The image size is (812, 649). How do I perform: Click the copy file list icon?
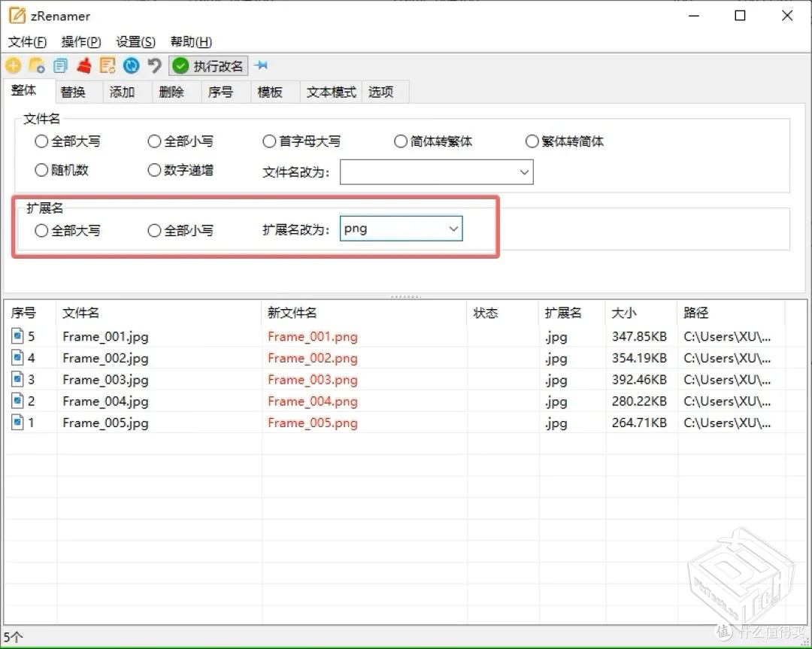(x=60, y=65)
